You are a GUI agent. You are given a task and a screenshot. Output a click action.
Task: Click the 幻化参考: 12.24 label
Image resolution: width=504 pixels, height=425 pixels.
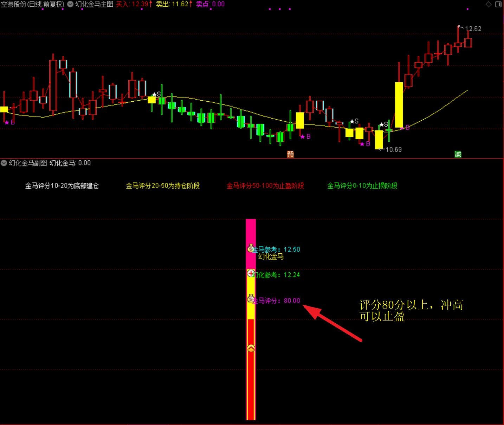click(277, 275)
